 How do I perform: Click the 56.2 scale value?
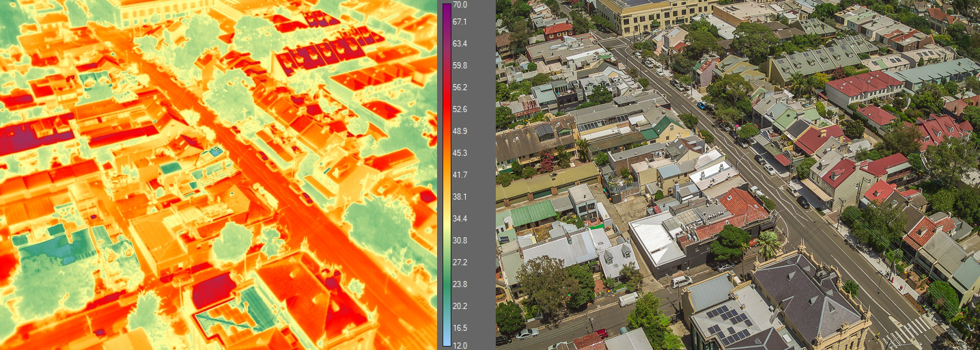(460, 87)
